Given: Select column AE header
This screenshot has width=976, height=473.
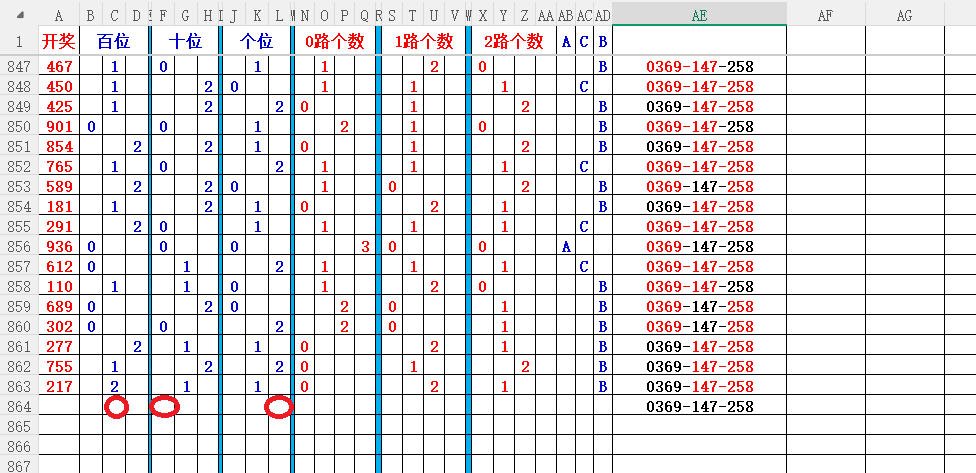Looking at the screenshot, I should tap(699, 16).
